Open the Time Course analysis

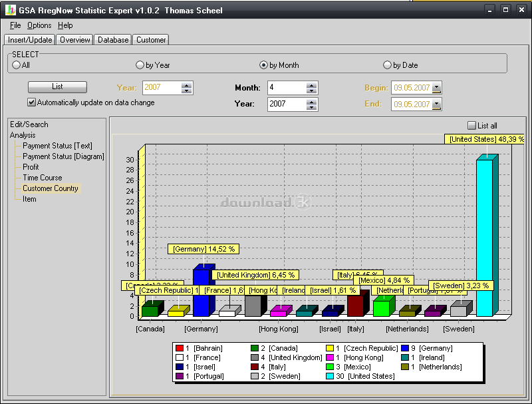click(43, 178)
